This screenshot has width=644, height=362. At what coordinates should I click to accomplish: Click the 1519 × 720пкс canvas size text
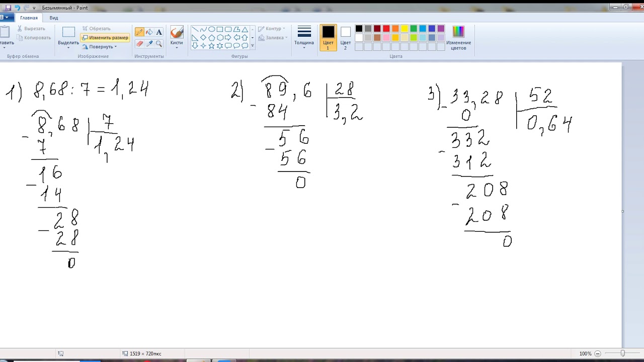145,353
